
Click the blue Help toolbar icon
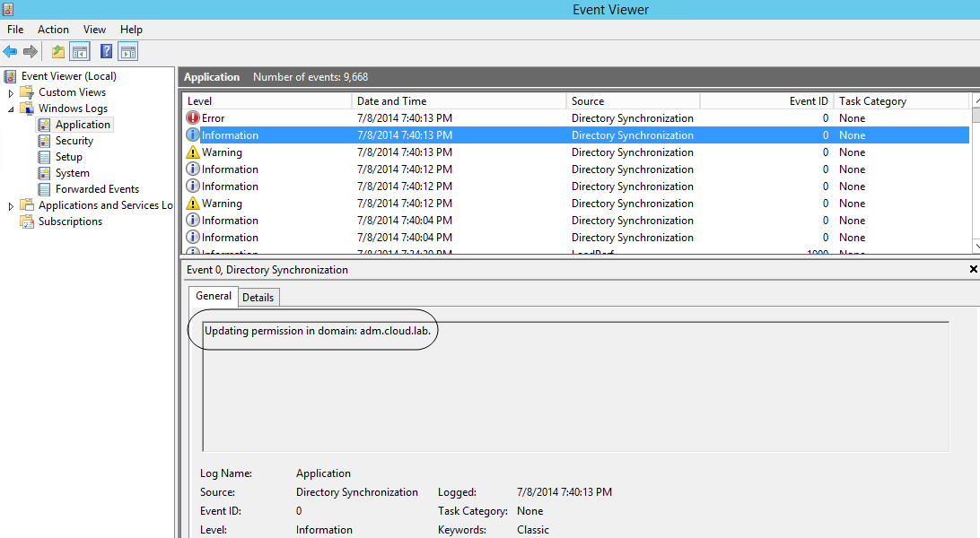(107, 52)
